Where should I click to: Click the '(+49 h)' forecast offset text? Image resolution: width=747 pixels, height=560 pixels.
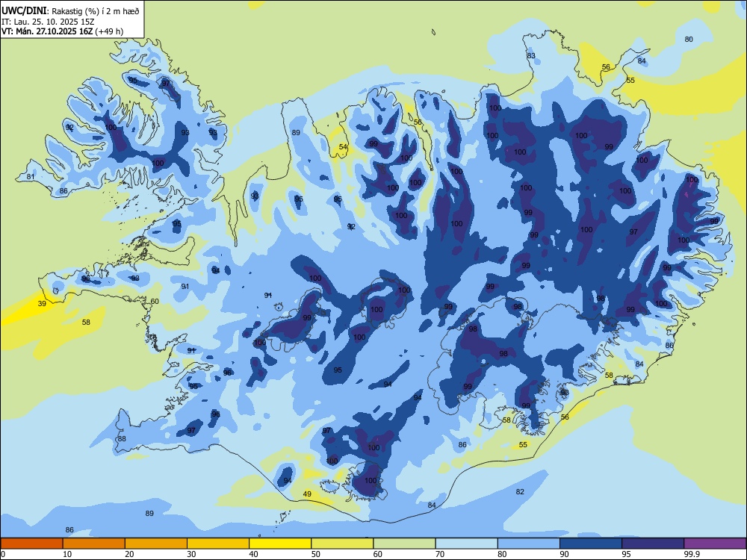click(x=109, y=31)
